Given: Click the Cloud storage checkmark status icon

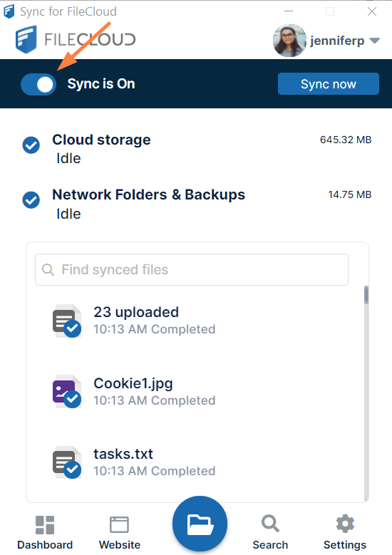Looking at the screenshot, I should pyautogui.click(x=31, y=145).
